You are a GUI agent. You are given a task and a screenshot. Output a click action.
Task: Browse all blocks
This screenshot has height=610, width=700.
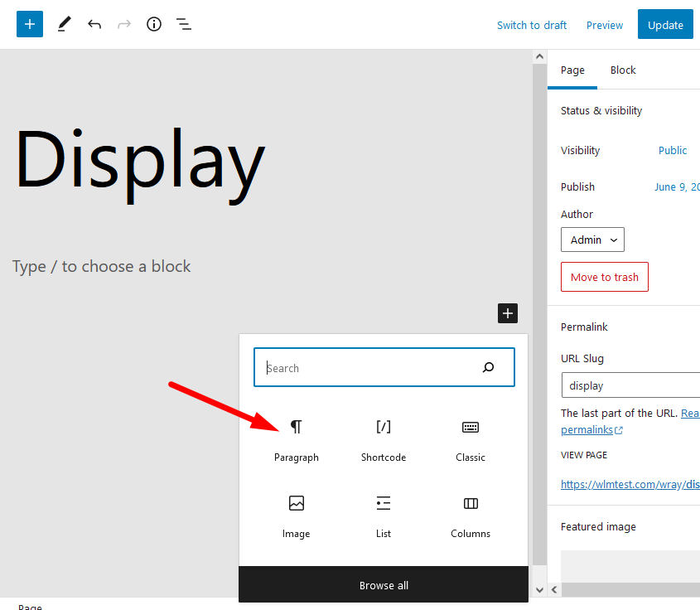384,585
